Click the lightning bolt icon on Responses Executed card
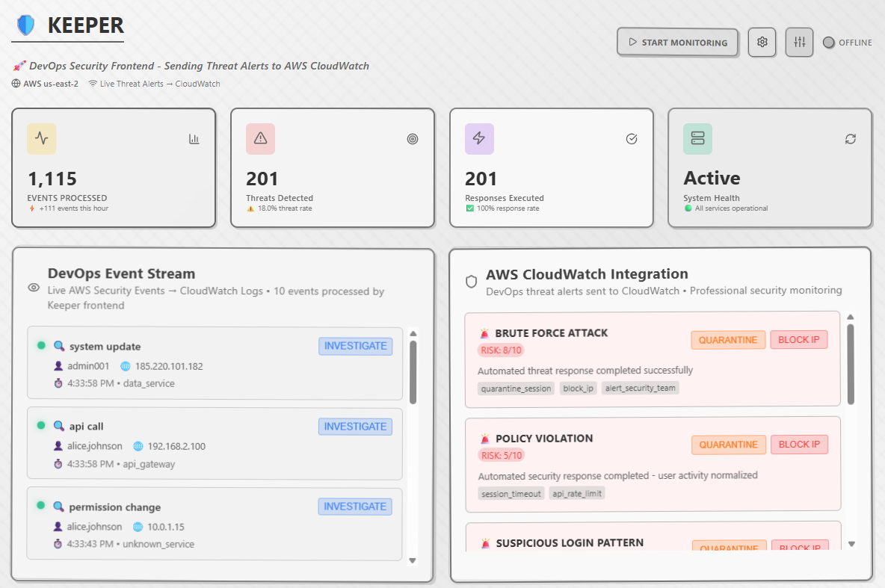Screen dimensions: 885x588 (479, 139)
